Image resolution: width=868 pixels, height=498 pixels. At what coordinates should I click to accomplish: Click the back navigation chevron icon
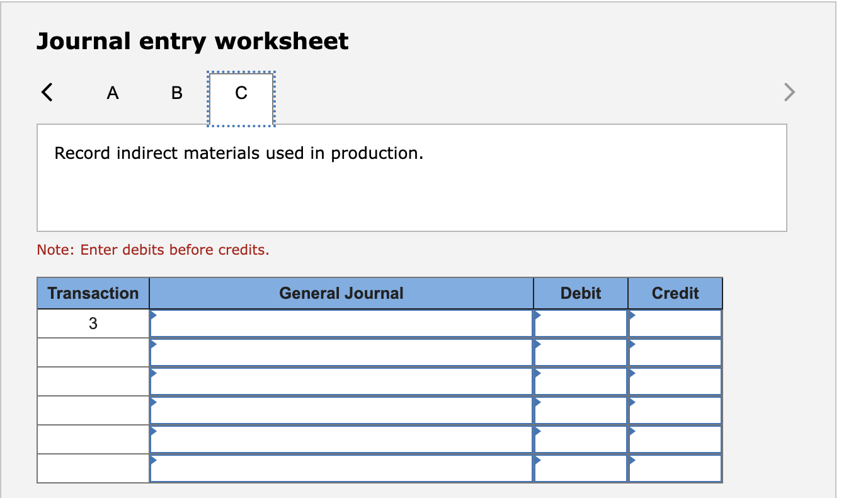(46, 92)
